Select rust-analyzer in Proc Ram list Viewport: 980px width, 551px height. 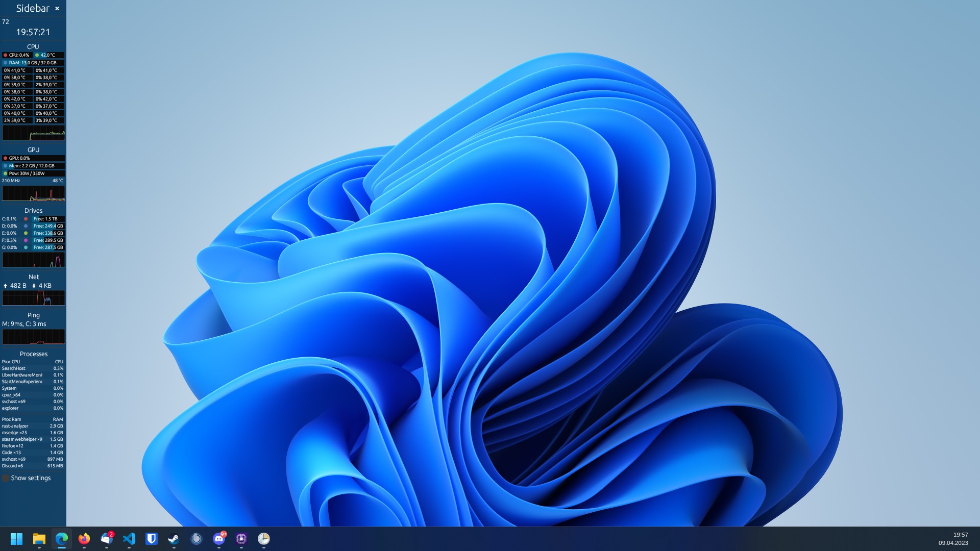(15, 426)
